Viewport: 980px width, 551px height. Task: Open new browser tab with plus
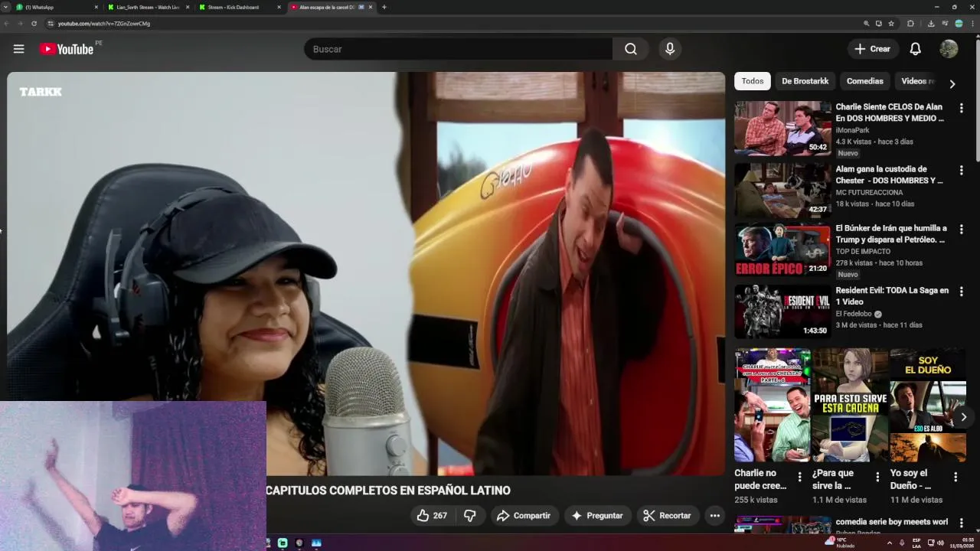[x=384, y=7]
